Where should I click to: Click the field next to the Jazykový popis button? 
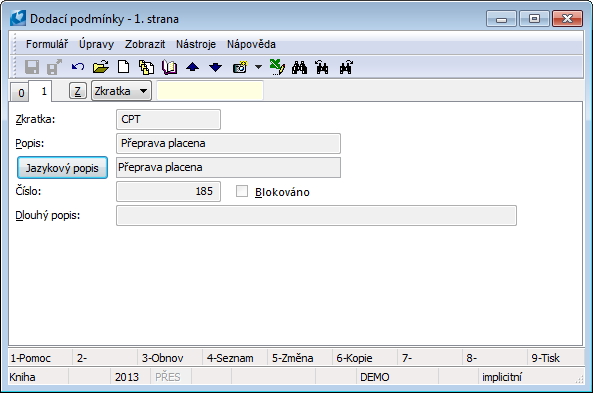pos(228,168)
